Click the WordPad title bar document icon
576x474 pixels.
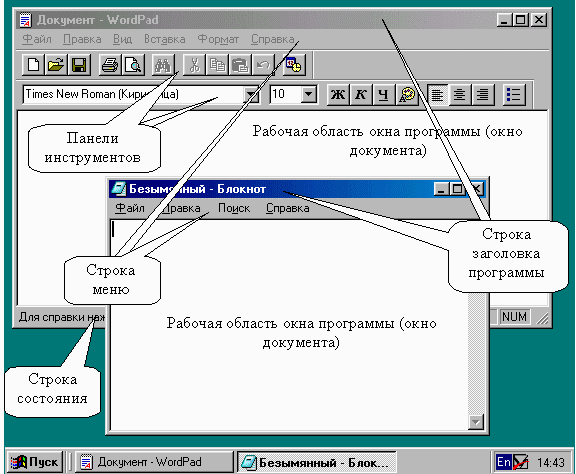tap(26, 20)
